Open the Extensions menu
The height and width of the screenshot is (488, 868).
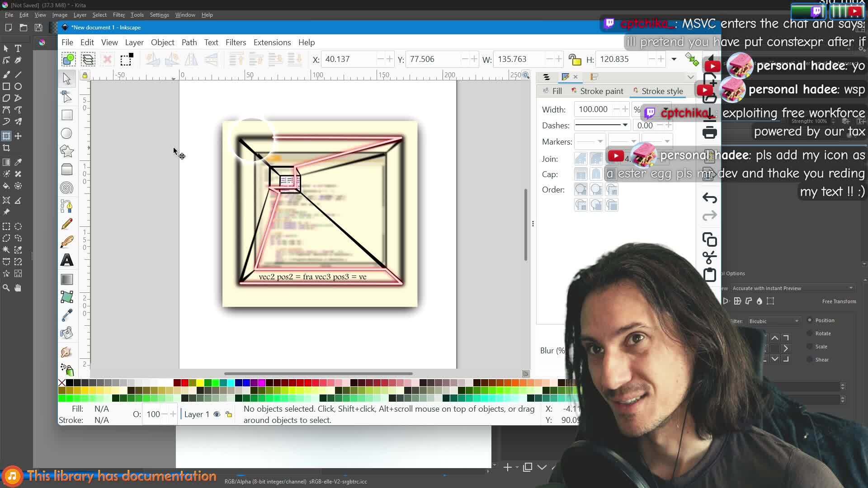(272, 42)
